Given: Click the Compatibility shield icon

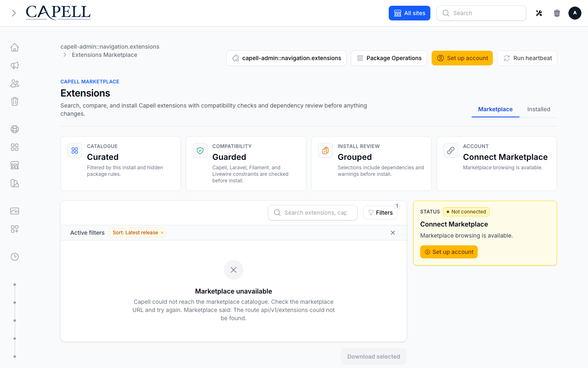Looking at the screenshot, I should tap(200, 150).
